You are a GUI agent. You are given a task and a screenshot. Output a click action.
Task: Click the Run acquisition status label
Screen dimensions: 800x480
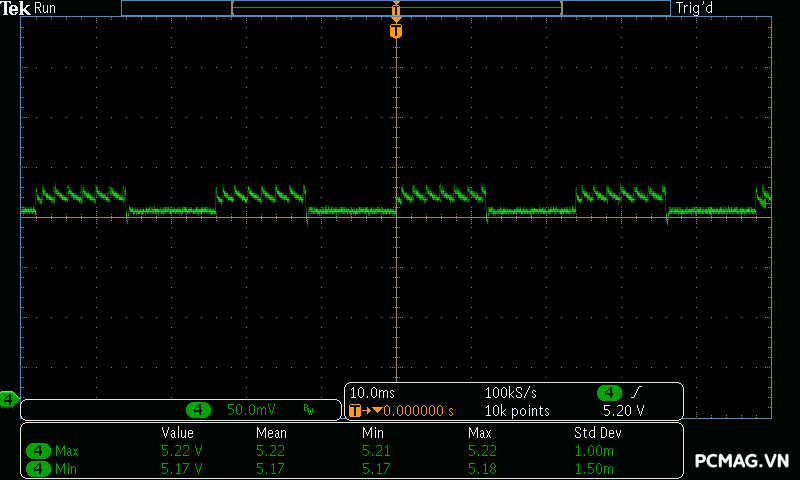coord(46,8)
